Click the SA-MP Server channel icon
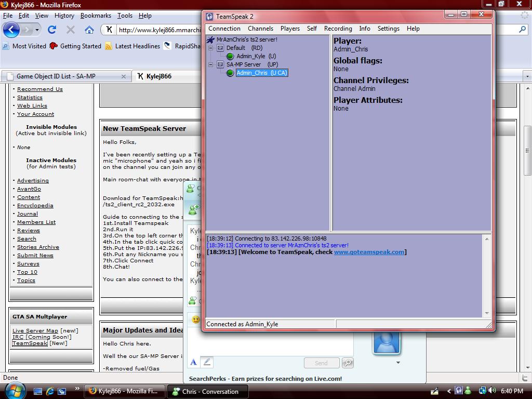The image size is (532, 399). pyautogui.click(x=220, y=64)
